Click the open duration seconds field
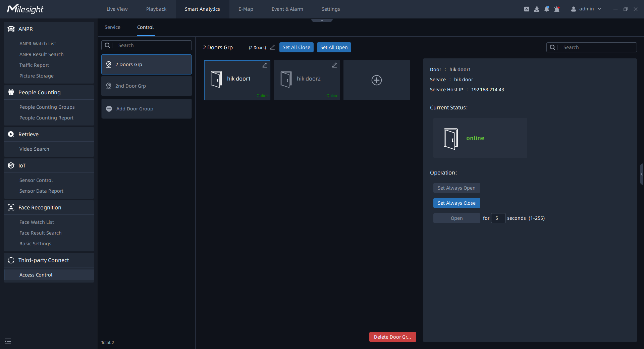This screenshot has width=644, height=349. [x=498, y=218]
